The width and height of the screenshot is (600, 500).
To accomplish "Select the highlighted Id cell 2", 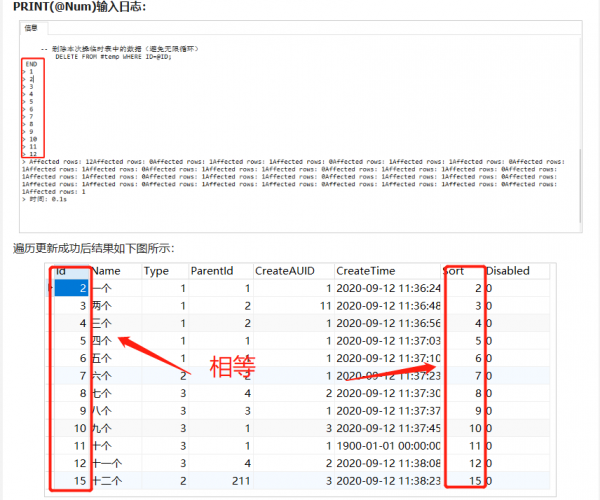I will click(x=71, y=288).
